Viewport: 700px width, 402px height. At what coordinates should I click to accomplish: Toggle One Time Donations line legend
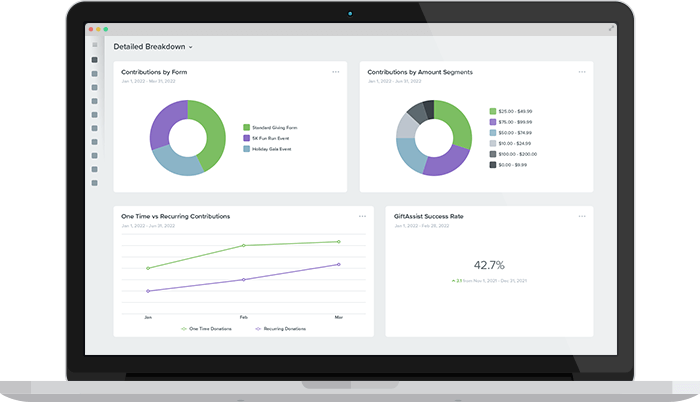click(206, 329)
